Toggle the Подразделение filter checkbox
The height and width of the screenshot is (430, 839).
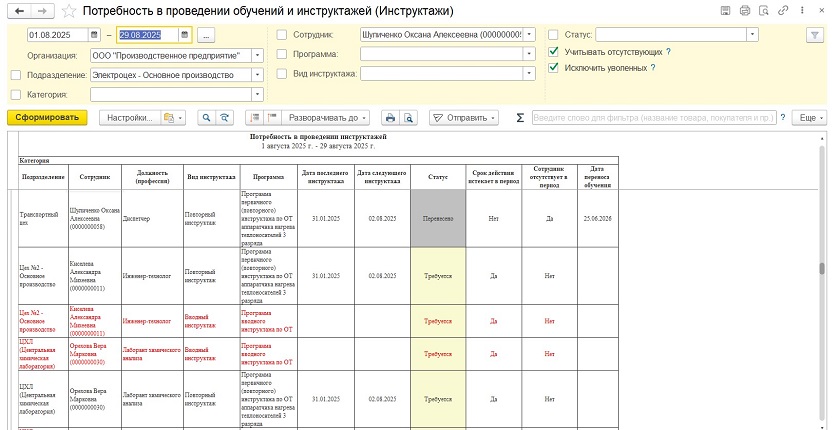coord(16,75)
